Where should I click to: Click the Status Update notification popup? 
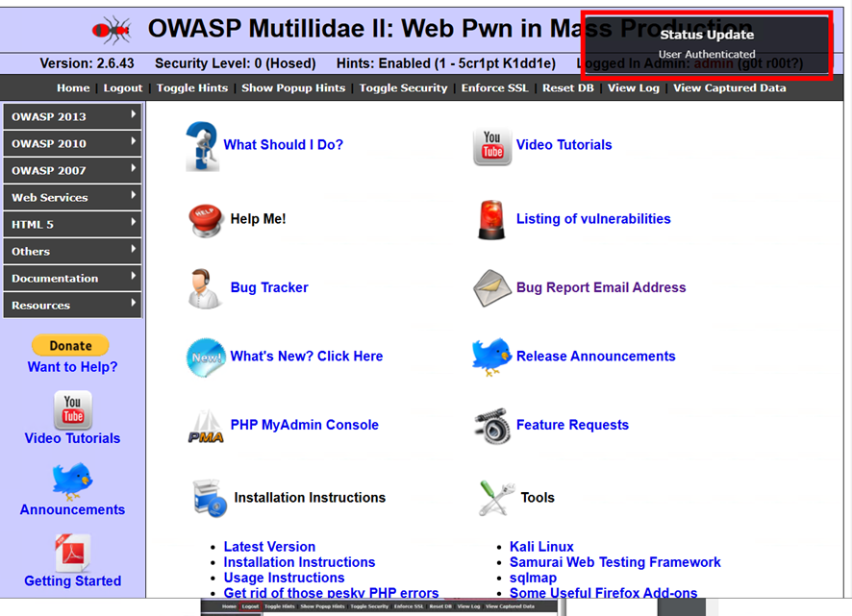(707, 44)
